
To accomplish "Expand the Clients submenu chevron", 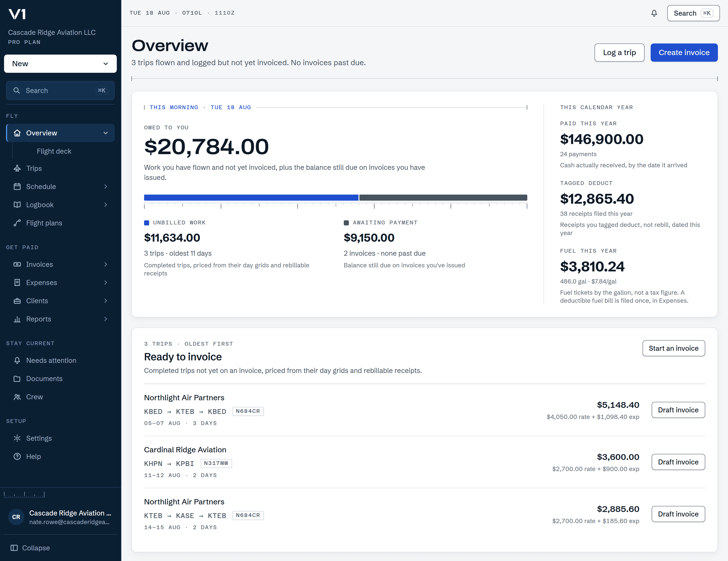I will tap(106, 301).
